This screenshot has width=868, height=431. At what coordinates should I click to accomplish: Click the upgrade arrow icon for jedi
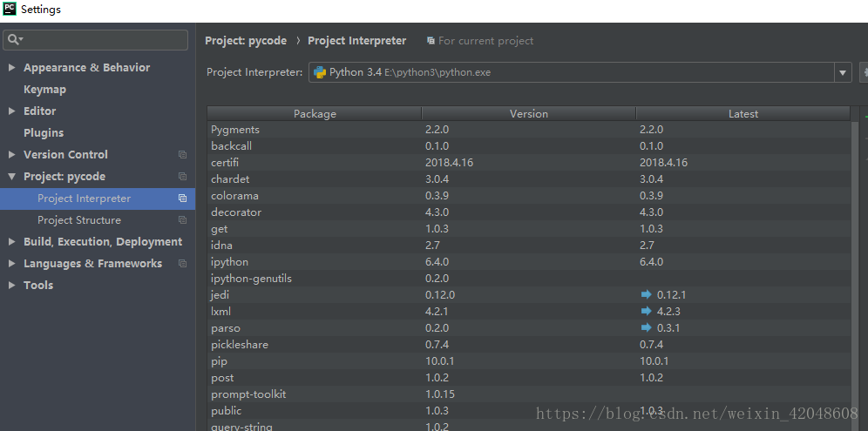tap(646, 295)
